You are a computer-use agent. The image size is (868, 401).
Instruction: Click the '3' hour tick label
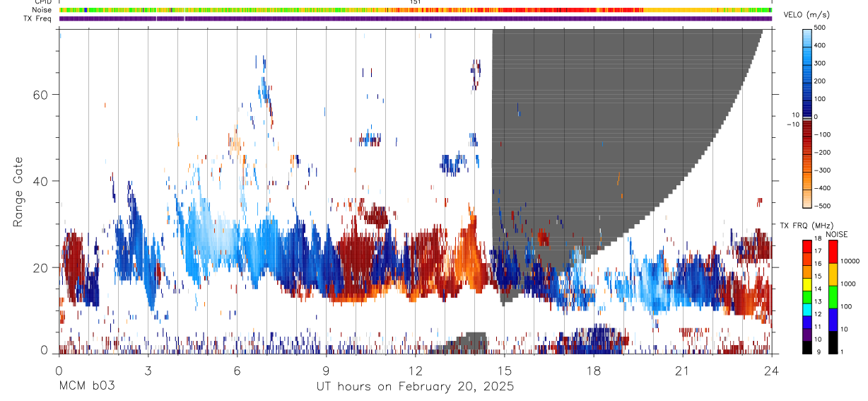point(148,371)
